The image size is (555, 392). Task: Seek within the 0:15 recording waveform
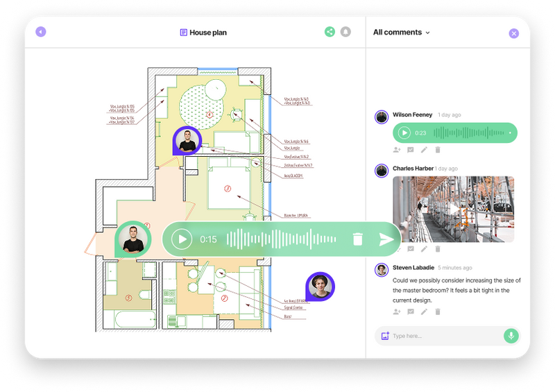coord(282,239)
